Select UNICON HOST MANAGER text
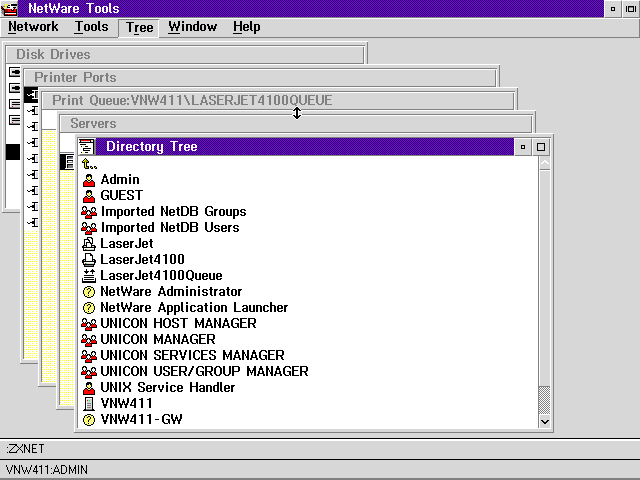640x480 pixels. 178,324
